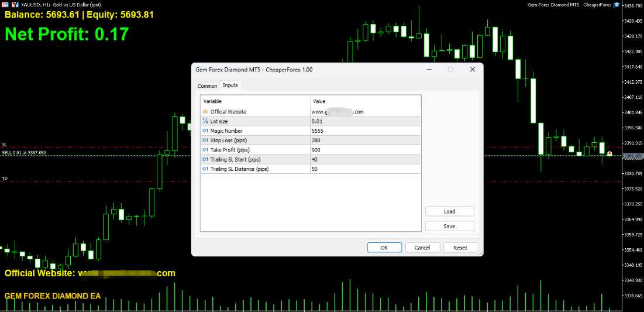Screen dimensions: 644x312
Task: Click the XAUUSD, H1 chart title
Action: click(61, 4)
